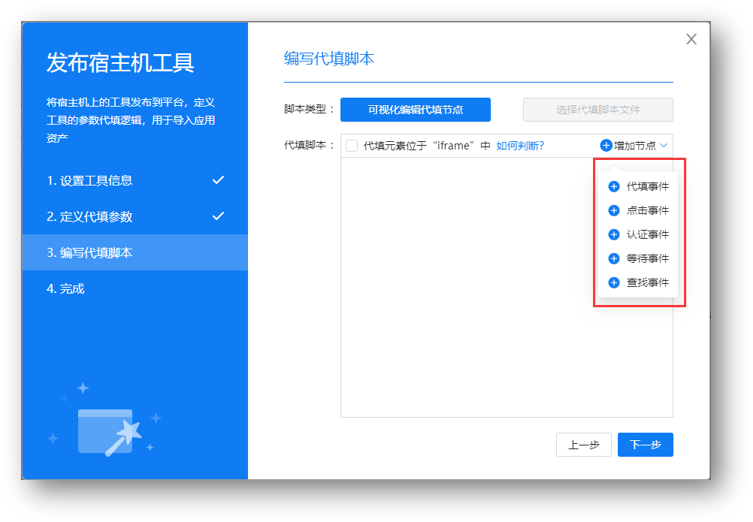
Task: Select step 3. 编写代填脚本 in sidebar
Action: click(135, 252)
